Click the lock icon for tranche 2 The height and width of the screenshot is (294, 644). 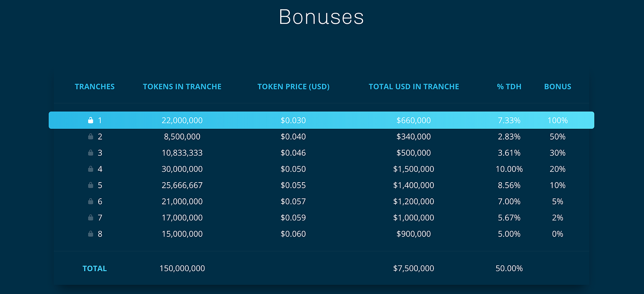[91, 136]
